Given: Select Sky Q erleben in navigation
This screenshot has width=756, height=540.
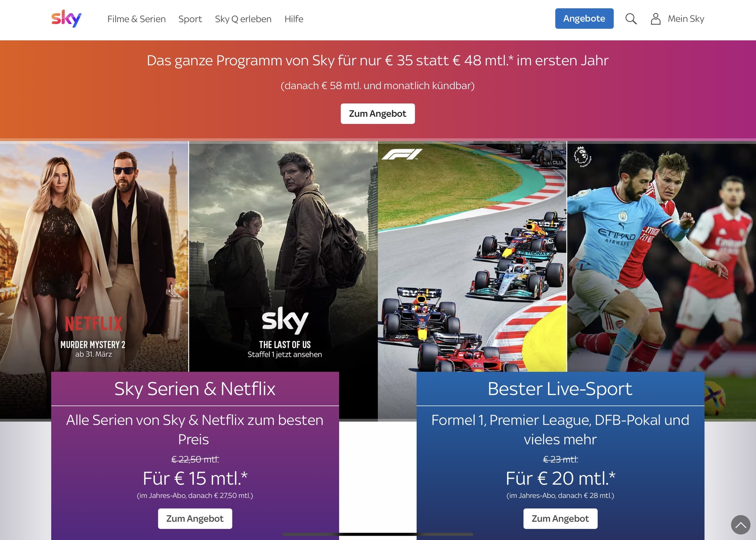Looking at the screenshot, I should point(243,19).
